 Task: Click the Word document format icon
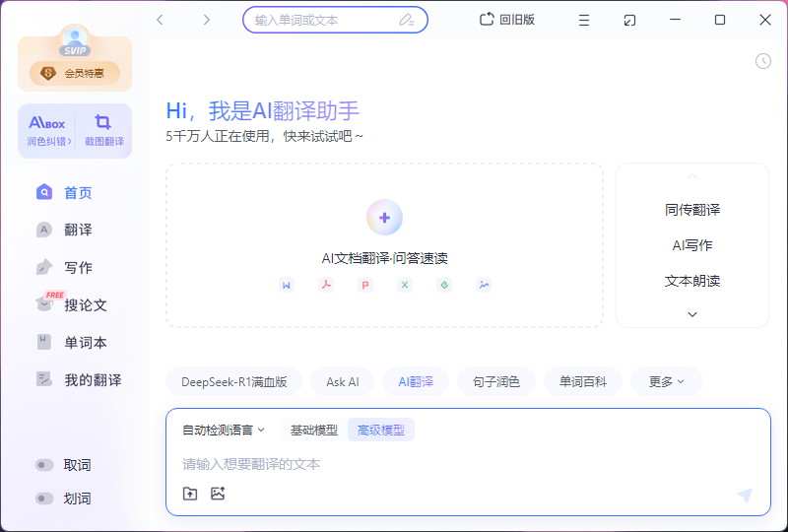(286, 285)
